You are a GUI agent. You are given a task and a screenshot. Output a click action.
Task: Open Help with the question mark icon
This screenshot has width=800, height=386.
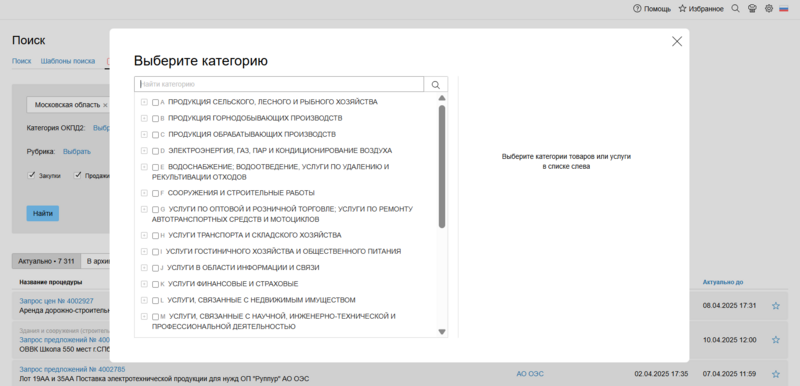pyautogui.click(x=652, y=9)
